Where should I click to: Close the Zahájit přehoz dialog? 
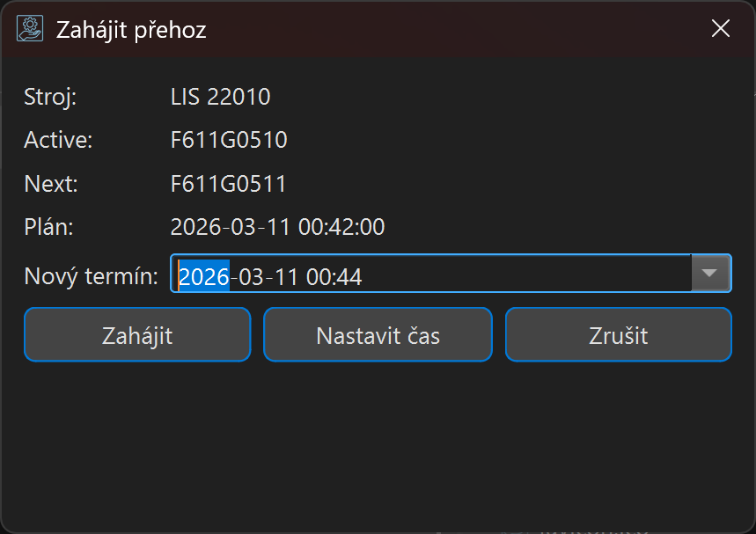721,29
